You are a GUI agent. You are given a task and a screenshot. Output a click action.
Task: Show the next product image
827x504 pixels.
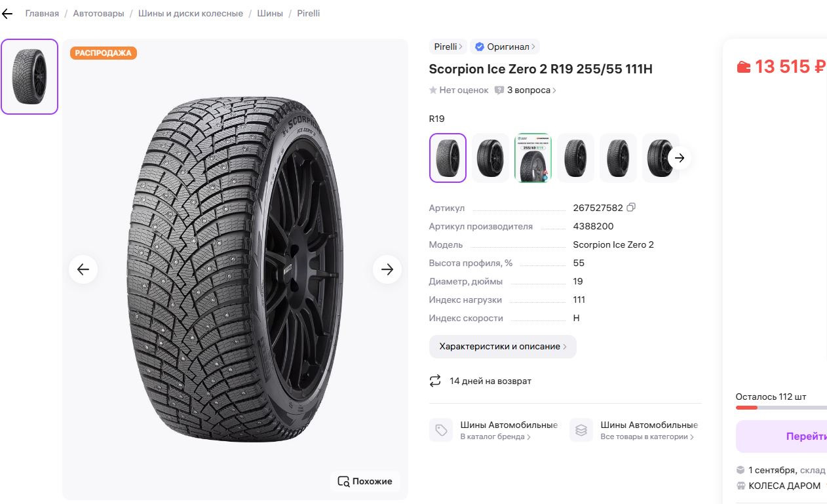pyautogui.click(x=387, y=269)
